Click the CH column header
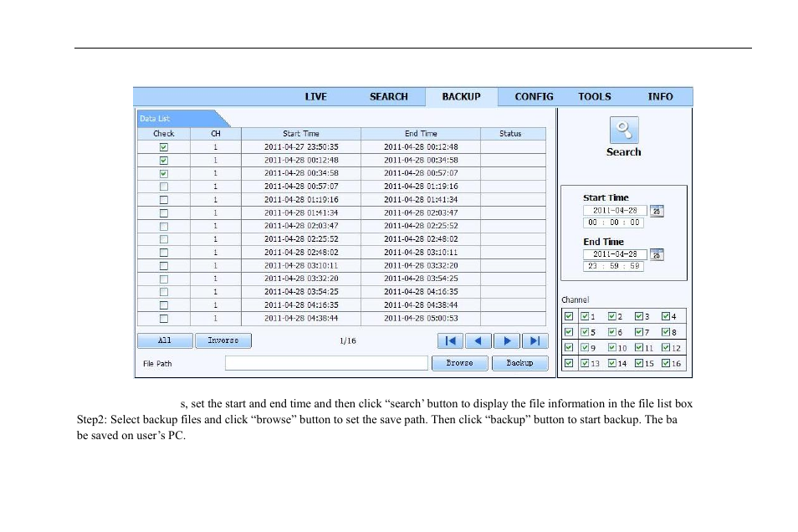Screen dimensions: 798x532 point(216,134)
